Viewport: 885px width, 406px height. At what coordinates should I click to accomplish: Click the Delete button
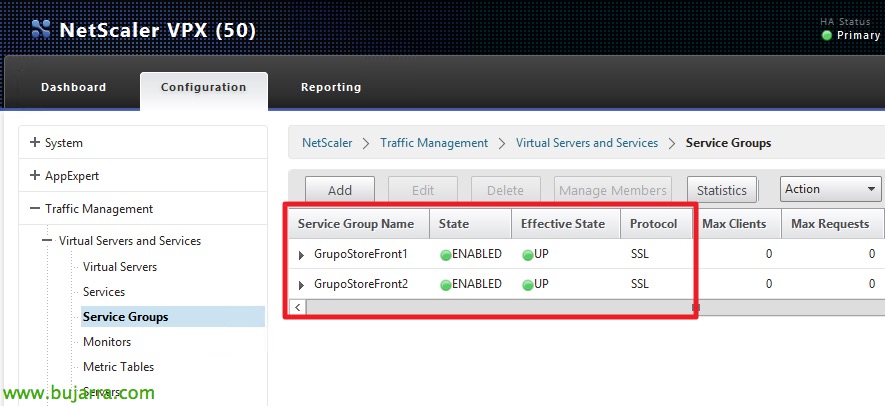coord(506,190)
